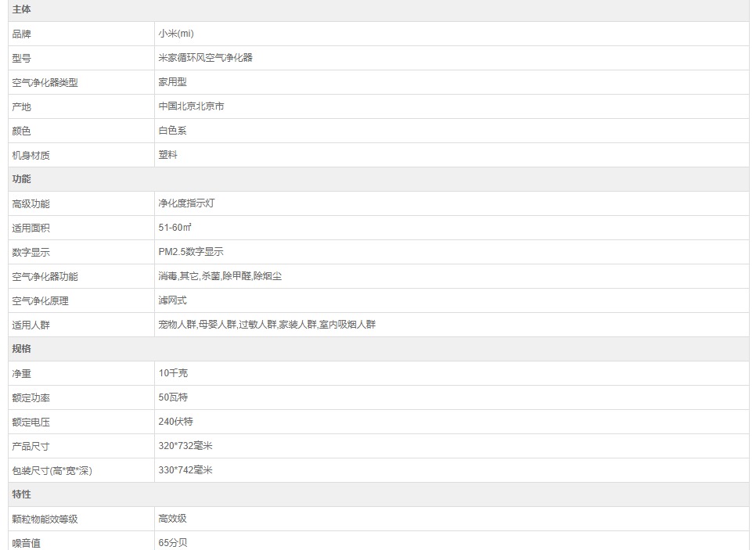Viewport: 756px width, 550px height.
Task: Click the 消毒,其它,杀菌,除甲醛,除烟尘 functions text
Action: coord(220,276)
